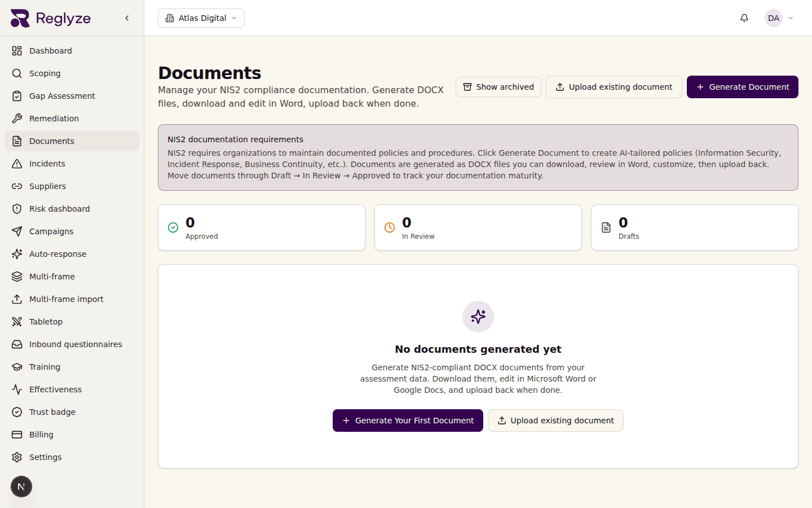Click the Drafts count card

coord(695,227)
